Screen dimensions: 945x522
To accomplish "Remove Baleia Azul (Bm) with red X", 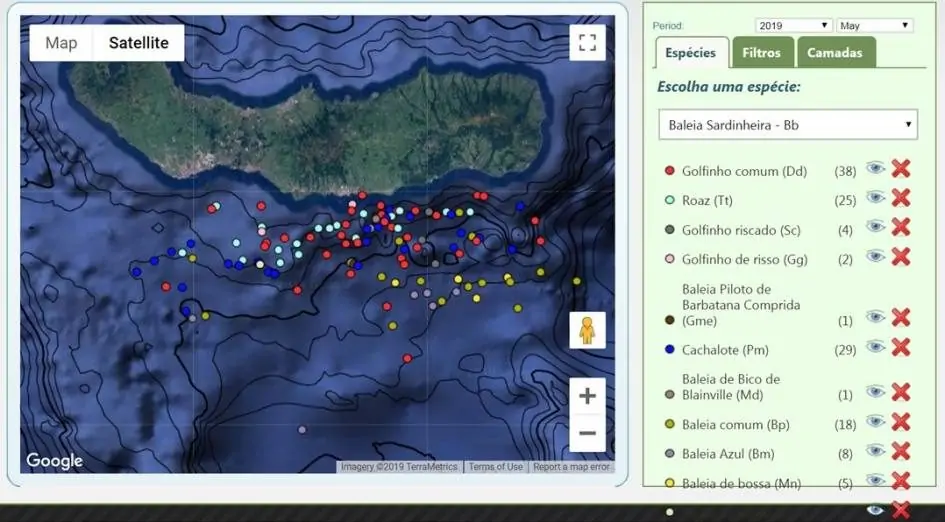I will 900,451.
